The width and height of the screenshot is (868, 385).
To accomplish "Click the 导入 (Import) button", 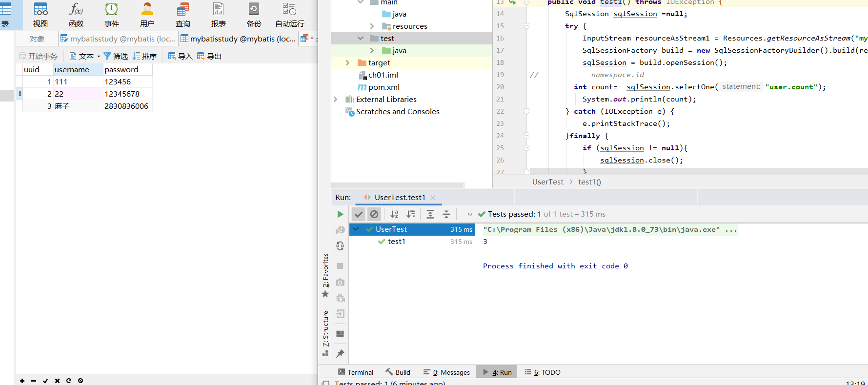I will click(180, 56).
